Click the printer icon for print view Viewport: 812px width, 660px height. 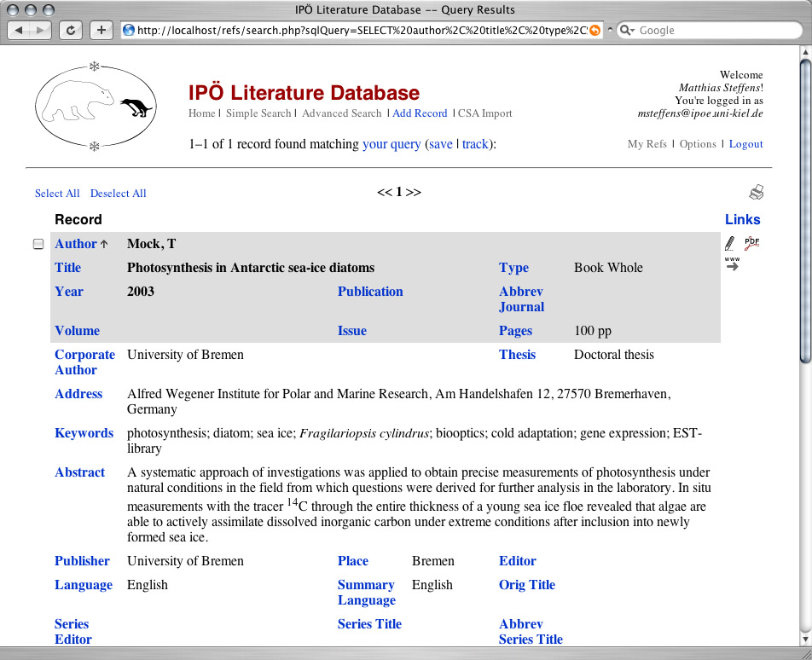tap(757, 192)
